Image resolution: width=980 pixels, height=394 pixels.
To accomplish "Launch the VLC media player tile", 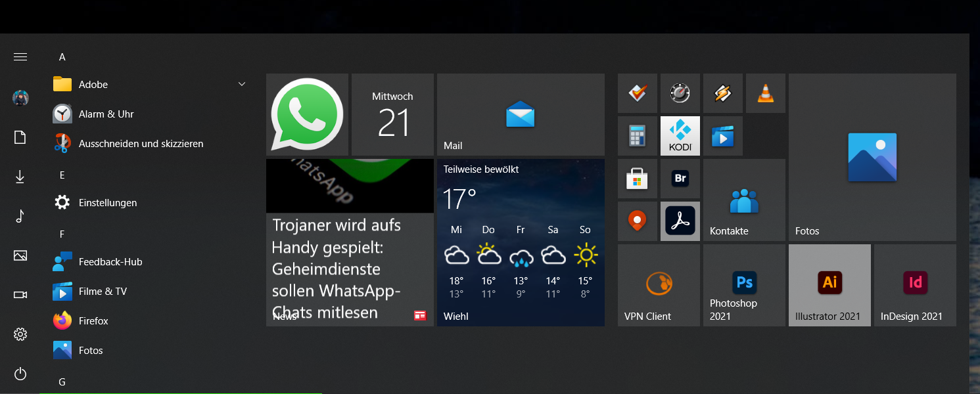I will [765, 93].
